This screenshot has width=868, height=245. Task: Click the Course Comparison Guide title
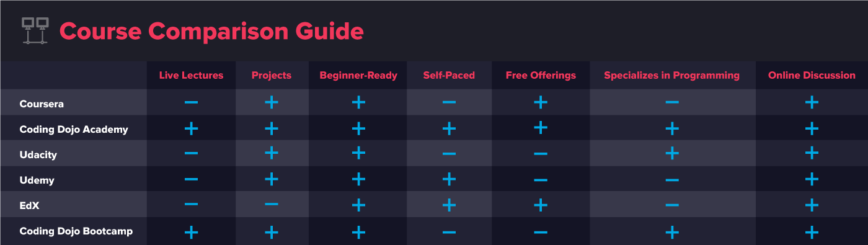(x=211, y=31)
